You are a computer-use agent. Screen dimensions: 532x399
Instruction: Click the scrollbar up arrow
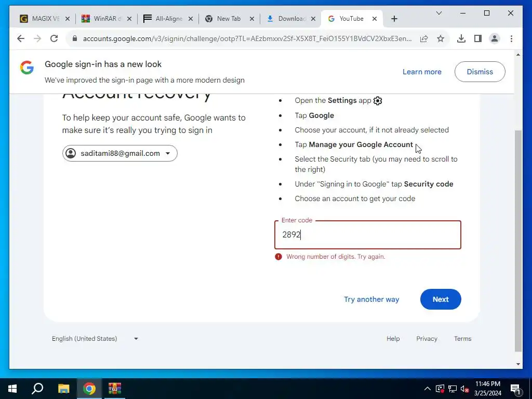coord(518,55)
